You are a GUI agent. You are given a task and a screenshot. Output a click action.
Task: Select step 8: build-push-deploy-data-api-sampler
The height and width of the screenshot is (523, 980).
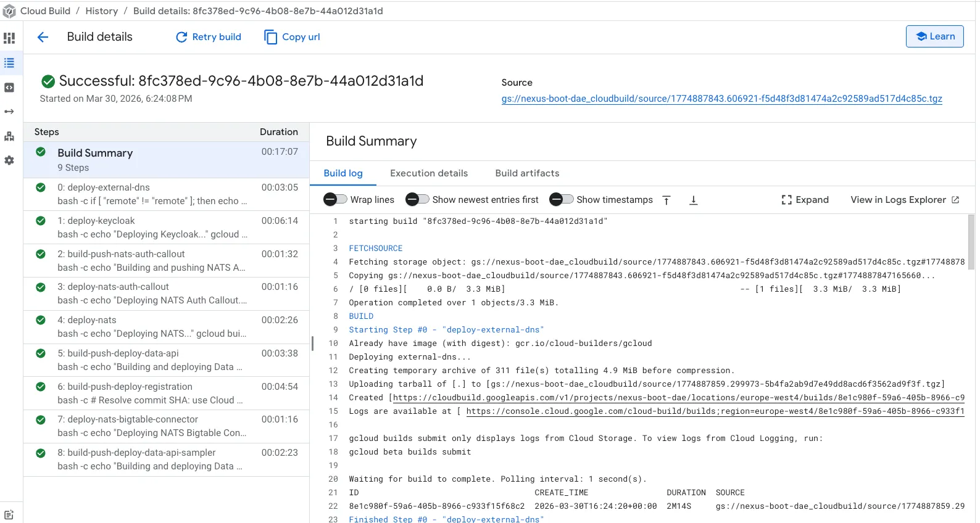click(166, 459)
